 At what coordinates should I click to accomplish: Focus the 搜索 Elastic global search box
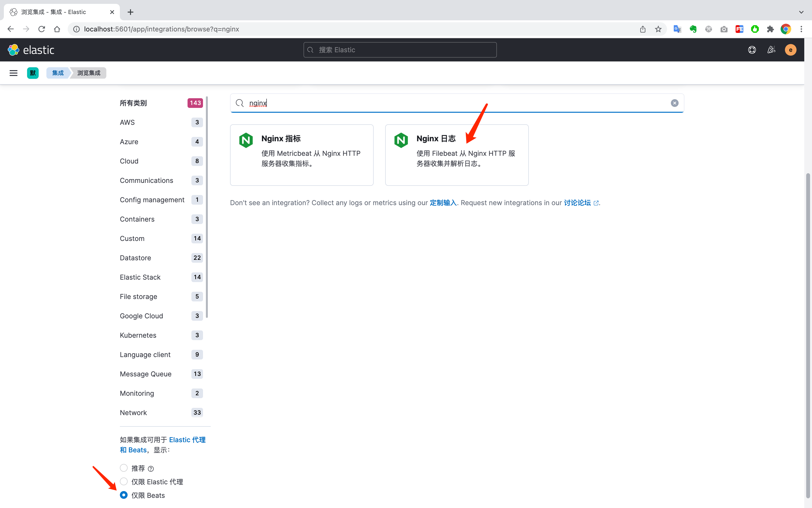pyautogui.click(x=400, y=50)
